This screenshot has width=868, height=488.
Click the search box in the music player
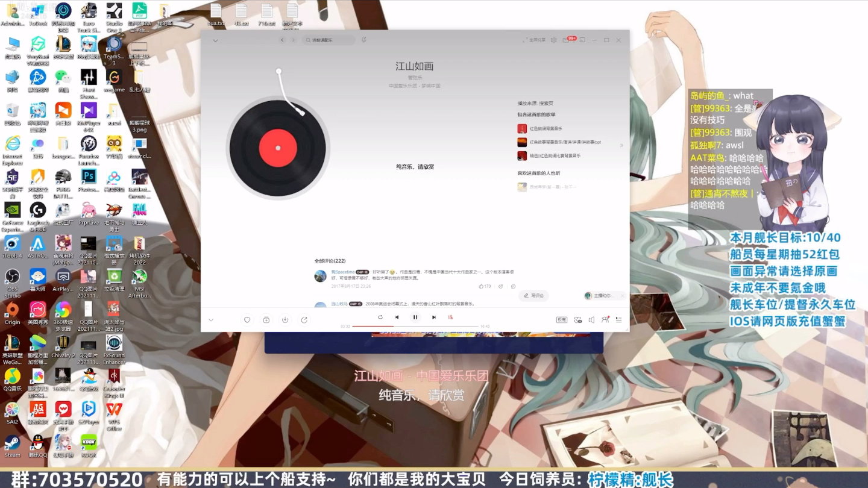329,40
